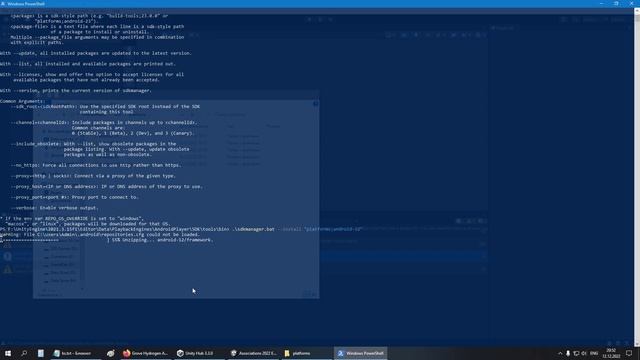The height and width of the screenshot is (360, 640).
Task: Click the Warning repositories.cfg line
Action: [100, 235]
